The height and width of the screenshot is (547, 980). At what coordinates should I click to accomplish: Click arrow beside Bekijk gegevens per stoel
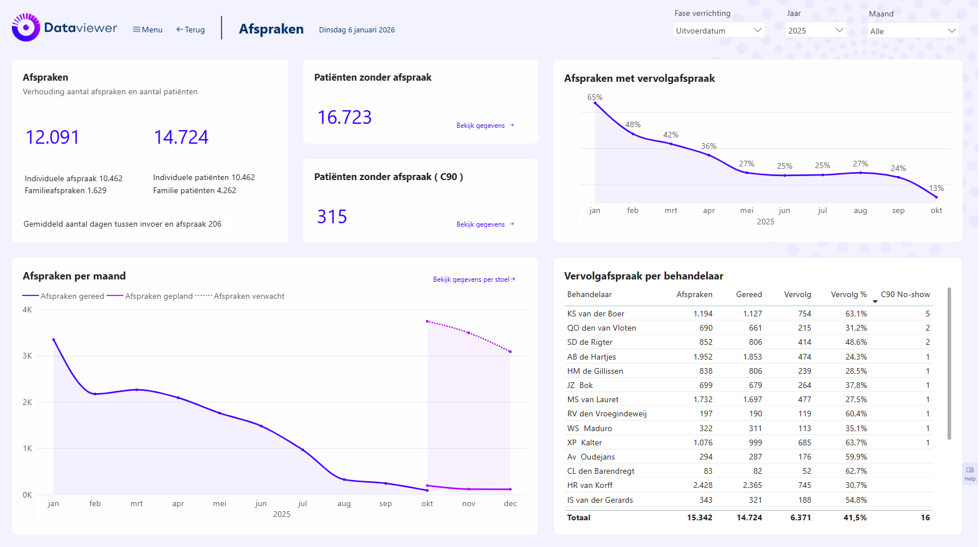513,279
